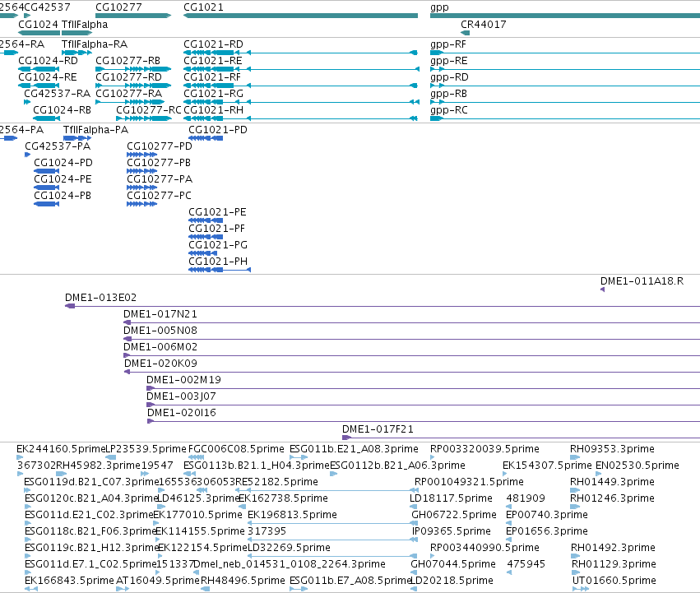Select the CR44017 gene feature label
Viewport: 700px width, 593px height.
tap(484, 25)
